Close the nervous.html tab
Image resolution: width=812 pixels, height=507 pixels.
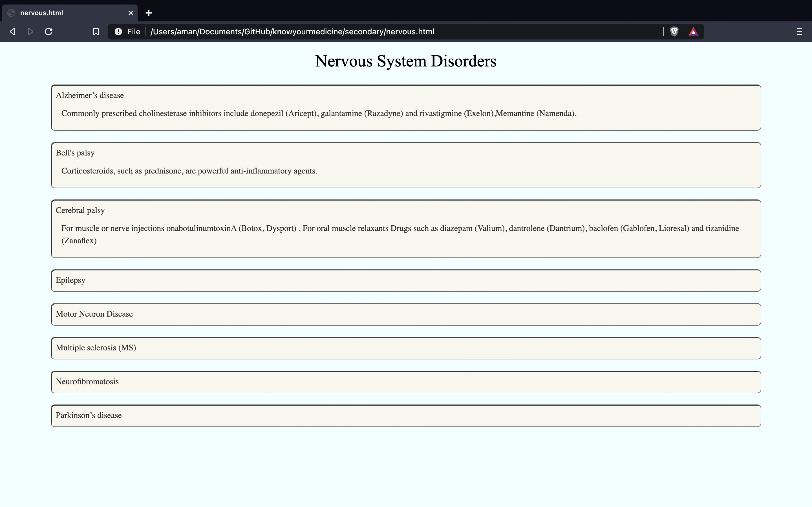tap(131, 13)
